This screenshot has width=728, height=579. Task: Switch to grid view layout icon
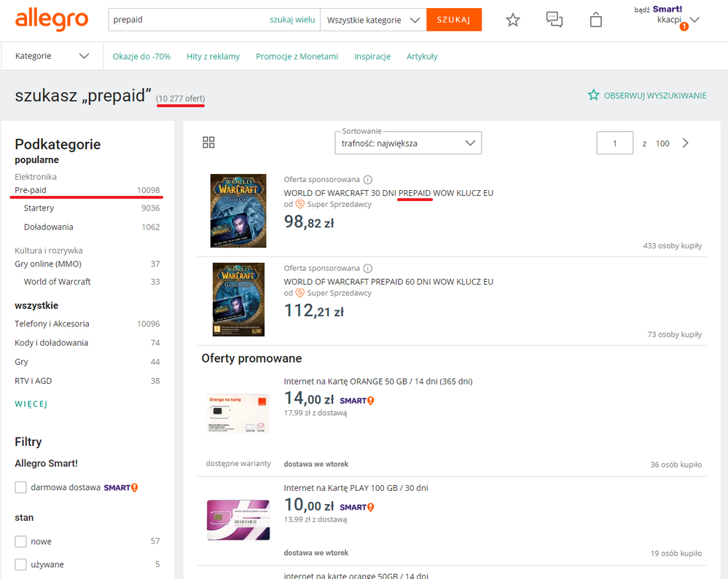(x=208, y=143)
